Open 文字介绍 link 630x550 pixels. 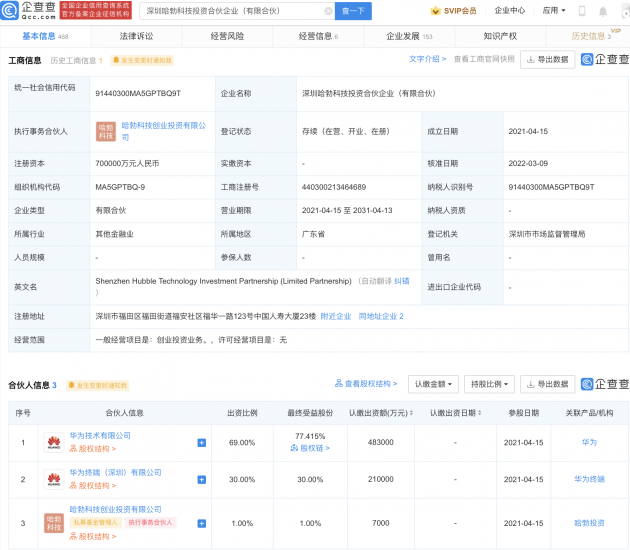[x=427, y=59]
